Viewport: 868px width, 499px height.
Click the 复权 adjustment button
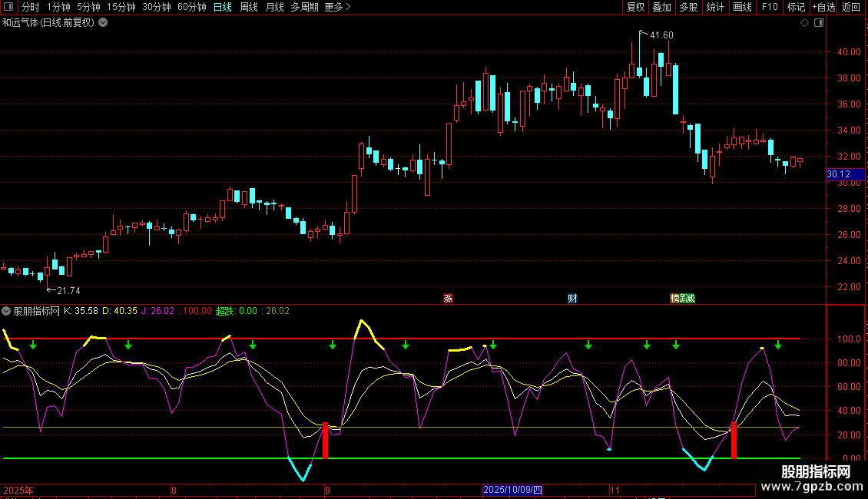[635, 7]
